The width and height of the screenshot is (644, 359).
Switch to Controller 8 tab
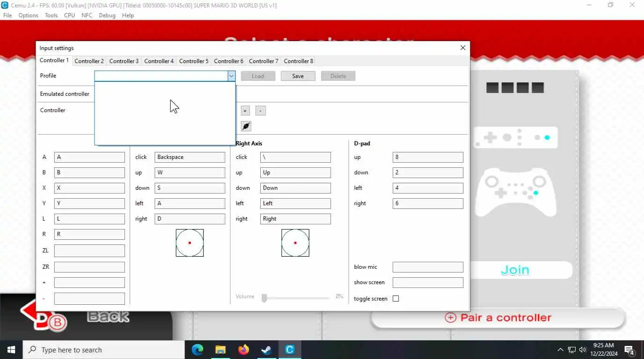(x=299, y=61)
